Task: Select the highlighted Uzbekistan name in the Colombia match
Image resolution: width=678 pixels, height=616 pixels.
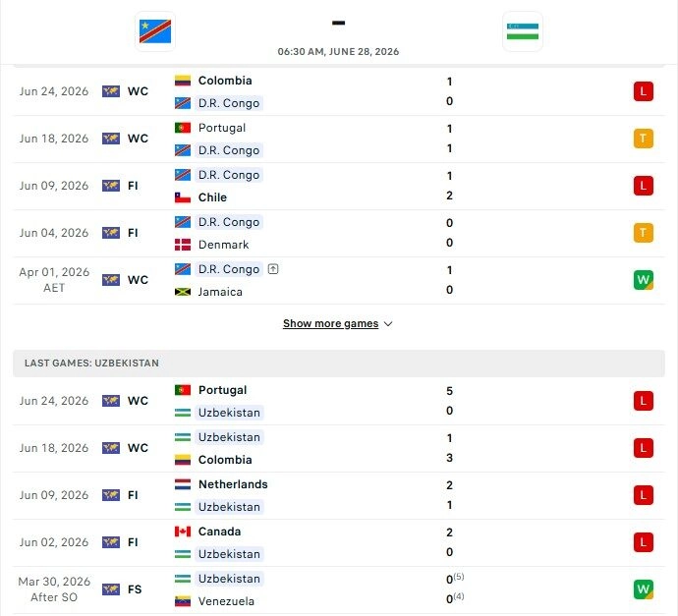Action: tap(229, 437)
